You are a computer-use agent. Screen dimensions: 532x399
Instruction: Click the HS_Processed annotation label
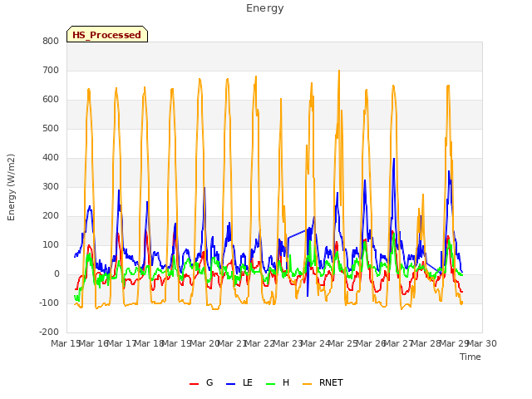107,35
